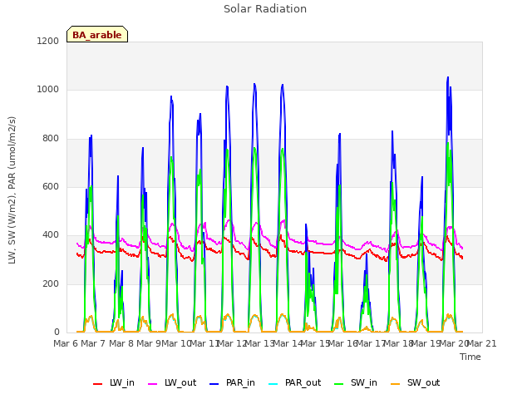Click the 800 y-axis tick label
The image size is (532, 399).
[x=51, y=139]
